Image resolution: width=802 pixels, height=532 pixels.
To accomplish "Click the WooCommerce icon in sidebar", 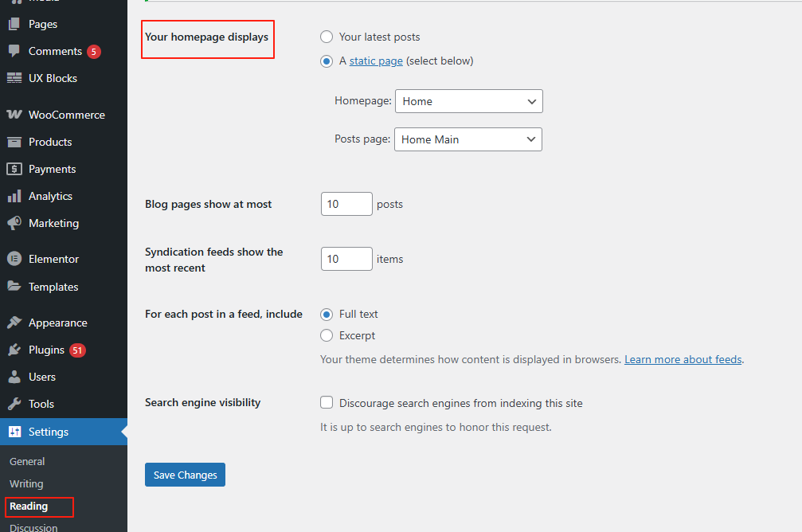I will (x=14, y=115).
